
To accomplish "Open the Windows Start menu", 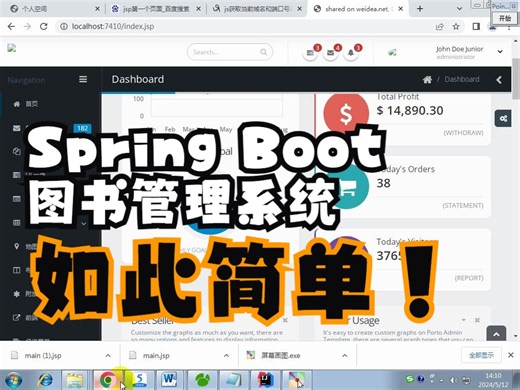I will click(12, 380).
